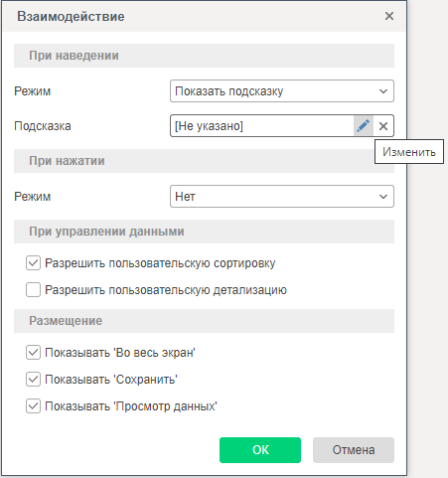Click the '[Не указано]' hint input field
448x478 pixels.
[261, 126]
